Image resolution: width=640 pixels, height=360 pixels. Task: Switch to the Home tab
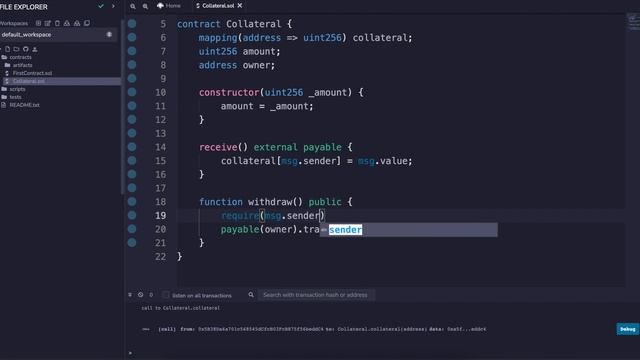click(169, 6)
